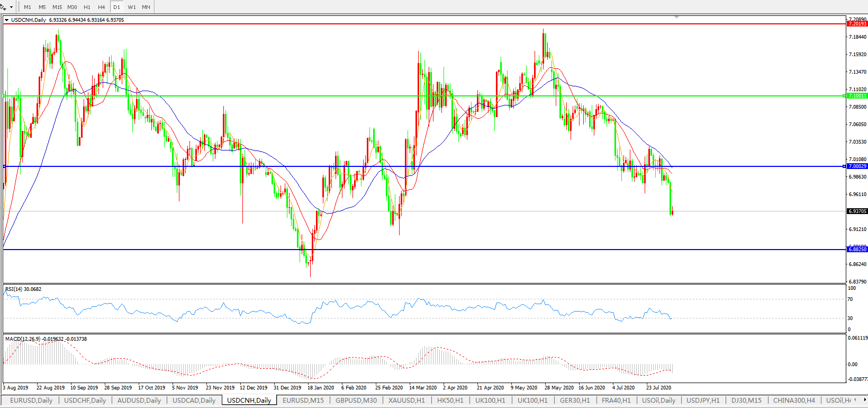
Task: Open dropdown arrow beside line studies icon
Action: (x=11, y=7)
